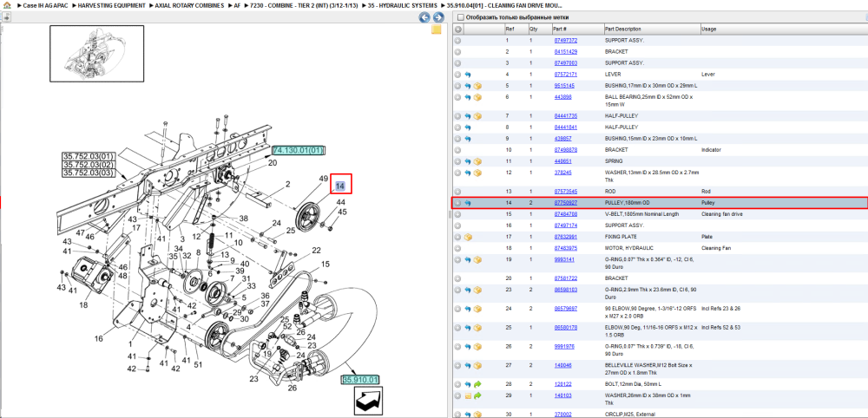Go to next diagram with right arrow
868x418 pixels.
(x=437, y=17)
